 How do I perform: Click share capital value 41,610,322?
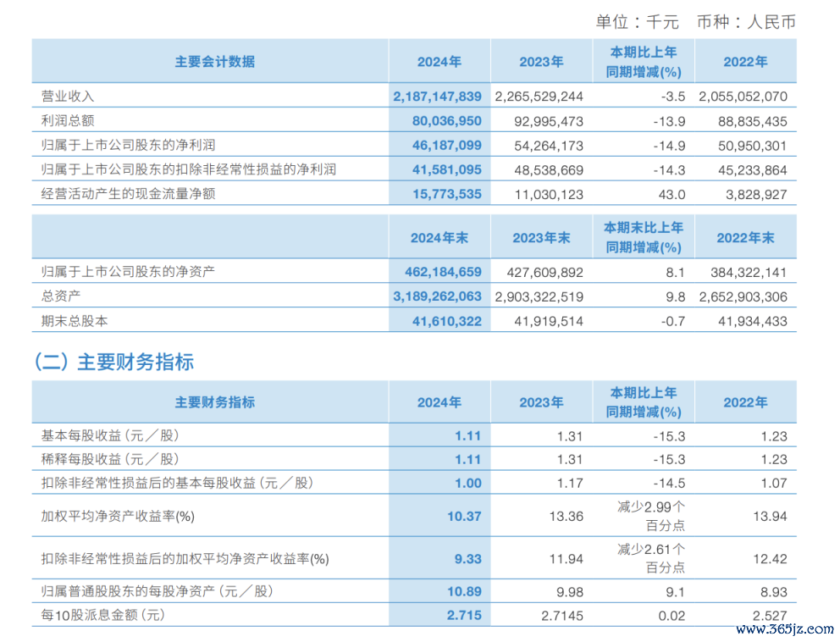pos(447,321)
